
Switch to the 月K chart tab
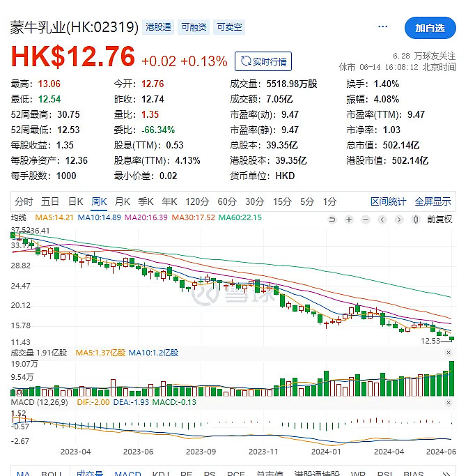point(123,201)
